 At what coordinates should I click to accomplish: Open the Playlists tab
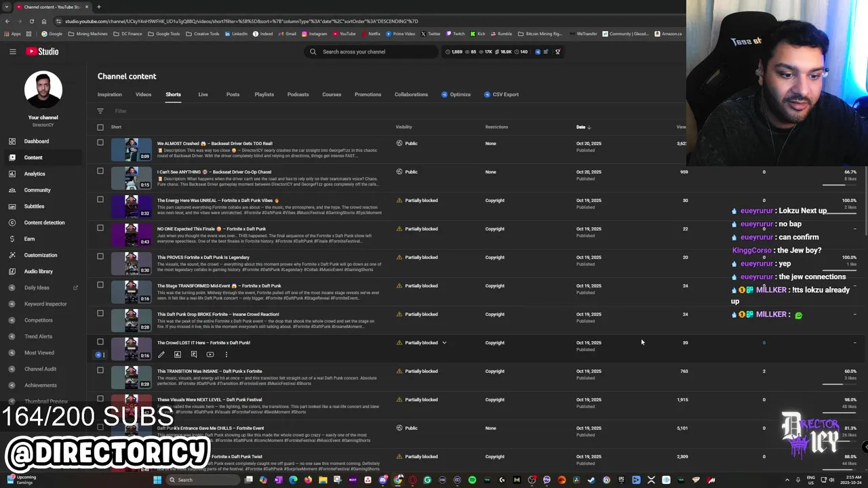click(264, 94)
